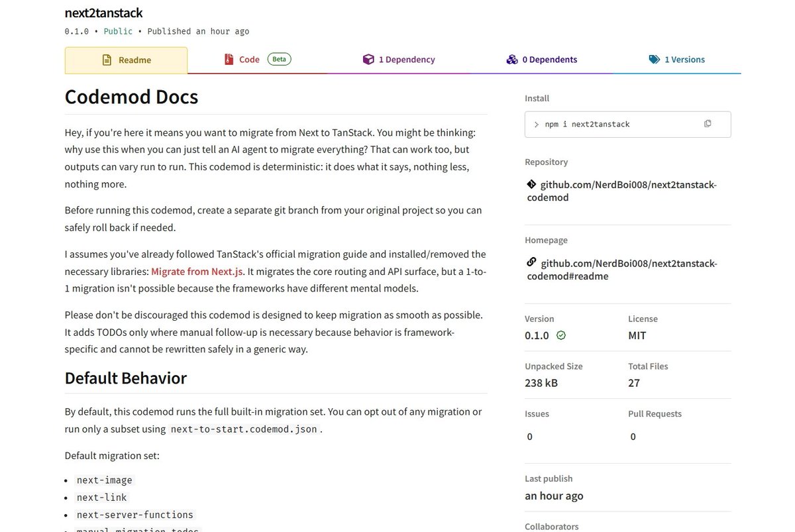The height and width of the screenshot is (532, 795).
Task: Click the Code file icon
Action: 229,60
